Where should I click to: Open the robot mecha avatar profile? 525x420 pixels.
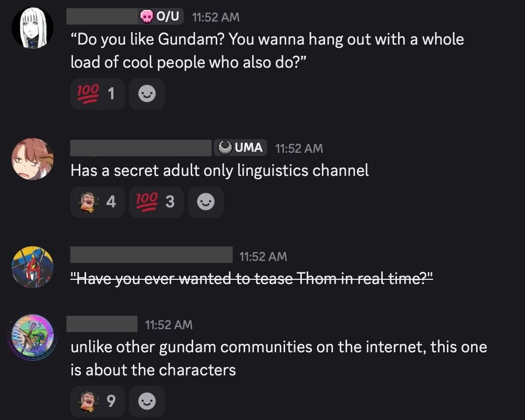33,267
